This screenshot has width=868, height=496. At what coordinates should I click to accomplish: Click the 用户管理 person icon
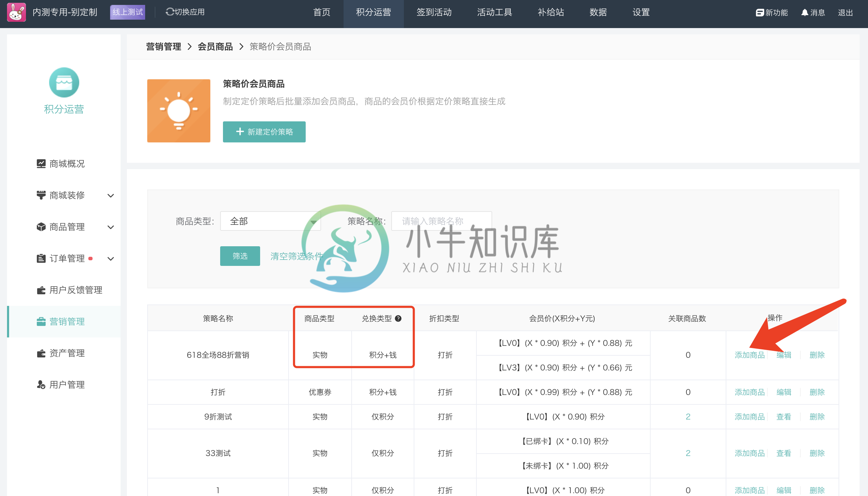point(41,385)
